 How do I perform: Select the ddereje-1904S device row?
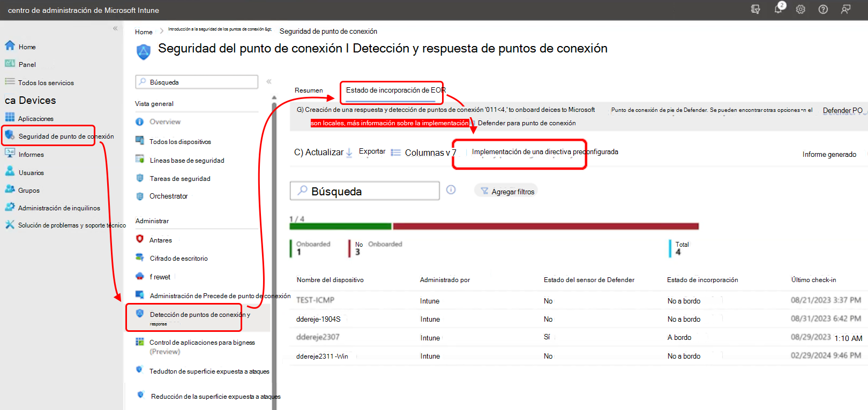coord(579,319)
